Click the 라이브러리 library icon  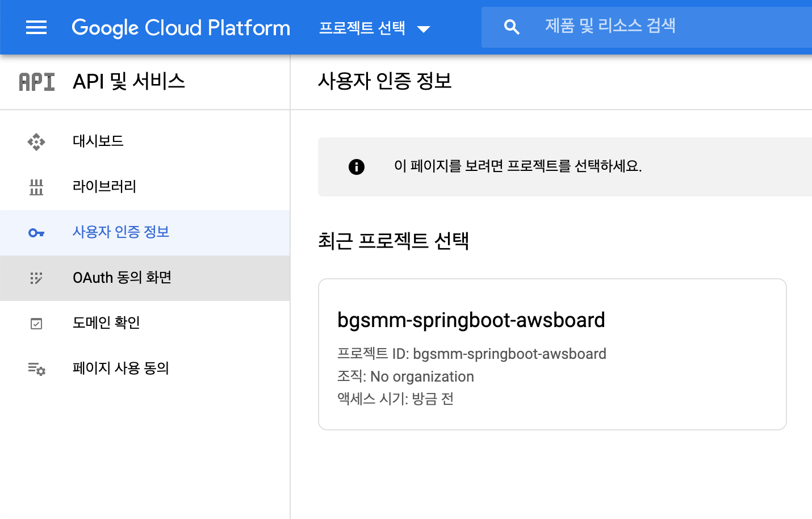tap(36, 187)
